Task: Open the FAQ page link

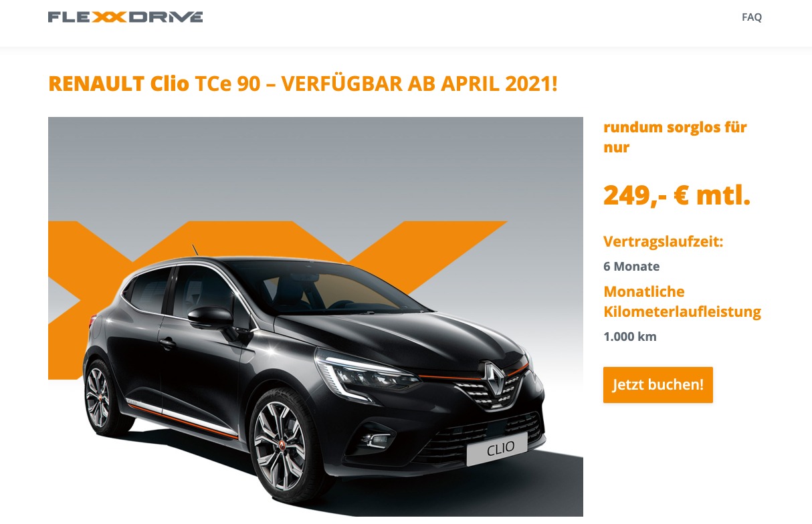Action: [x=752, y=17]
